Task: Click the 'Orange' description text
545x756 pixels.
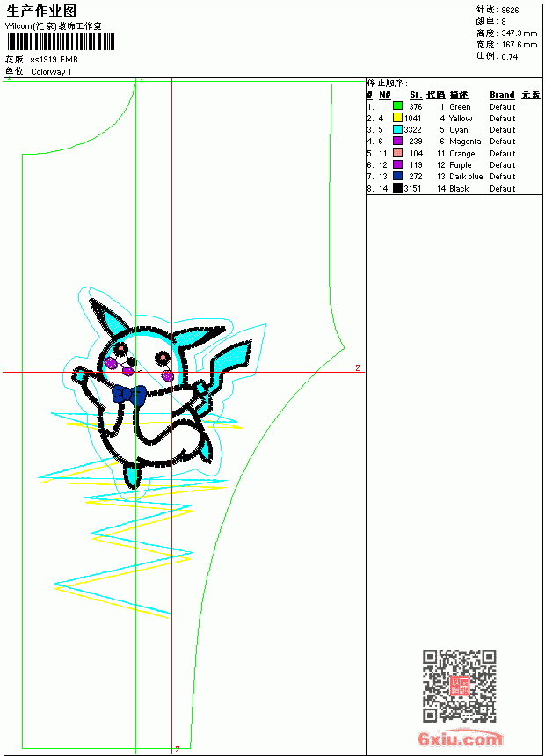Action: (x=462, y=154)
